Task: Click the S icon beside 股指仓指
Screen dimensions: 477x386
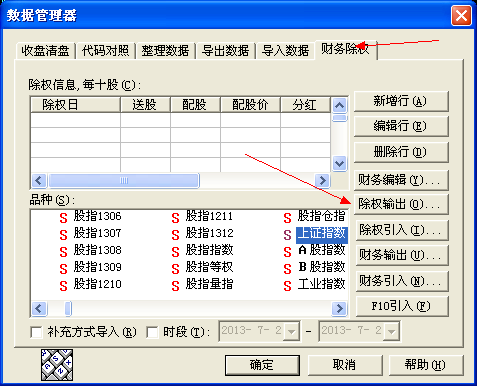Action: point(287,218)
